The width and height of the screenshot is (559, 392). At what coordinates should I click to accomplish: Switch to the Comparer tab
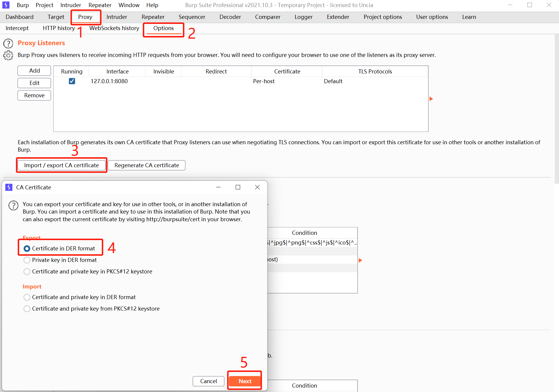point(268,17)
